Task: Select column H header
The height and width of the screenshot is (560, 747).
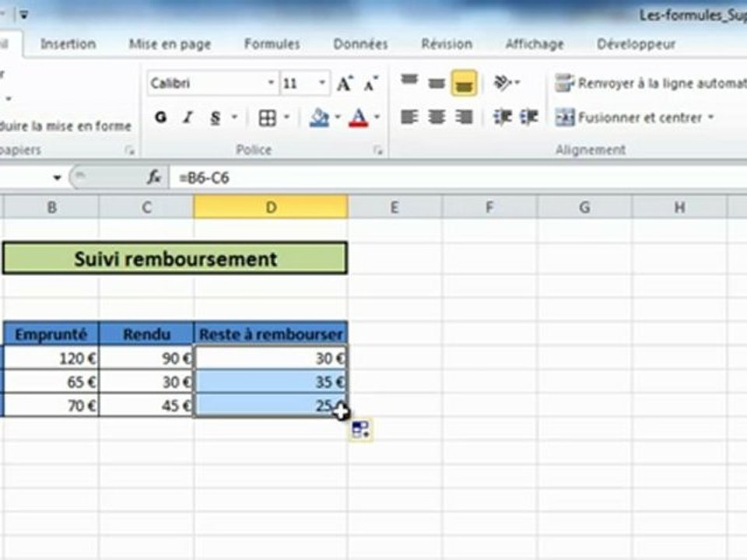Action: pos(679,208)
